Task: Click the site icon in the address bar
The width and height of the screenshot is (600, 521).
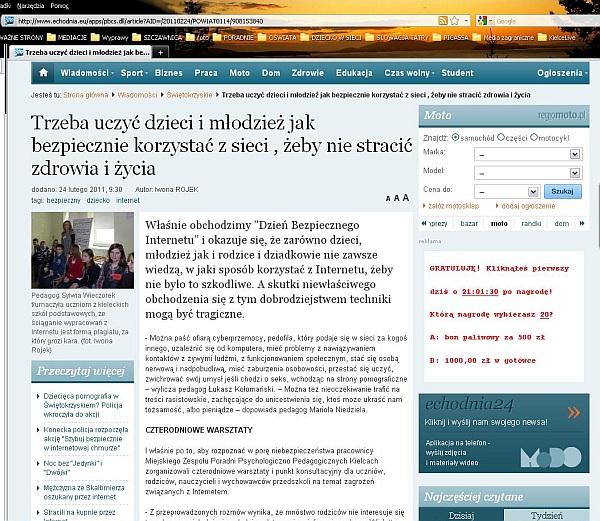Action: pyautogui.click(x=8, y=21)
